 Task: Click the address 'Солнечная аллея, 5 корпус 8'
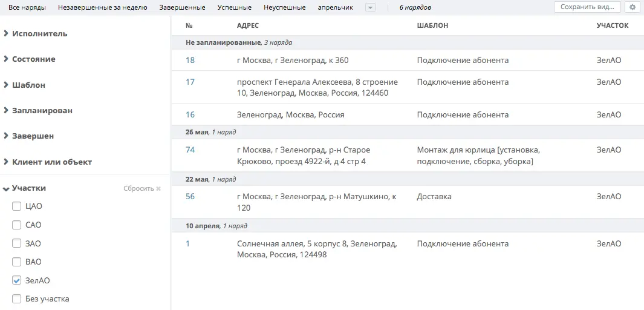point(317,249)
